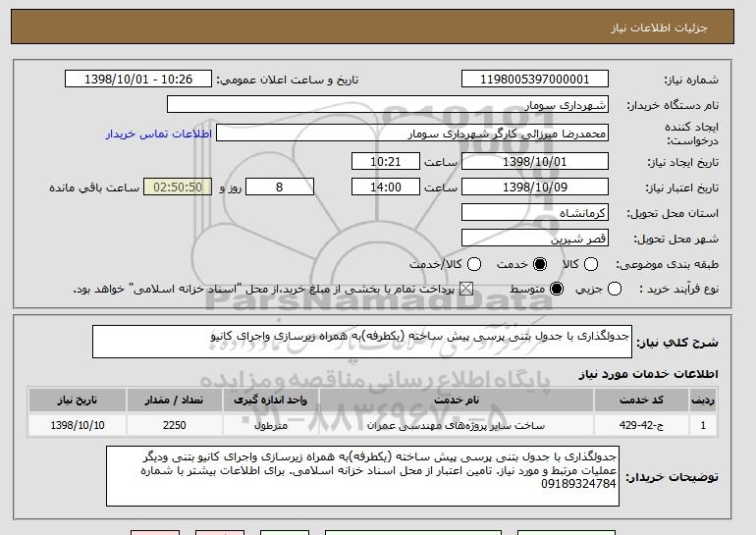
Task: Click the remaining days field showing 8
Action: pyautogui.click(x=280, y=187)
